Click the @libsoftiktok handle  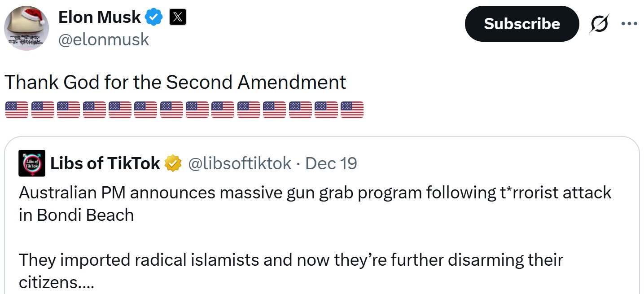[240, 163]
